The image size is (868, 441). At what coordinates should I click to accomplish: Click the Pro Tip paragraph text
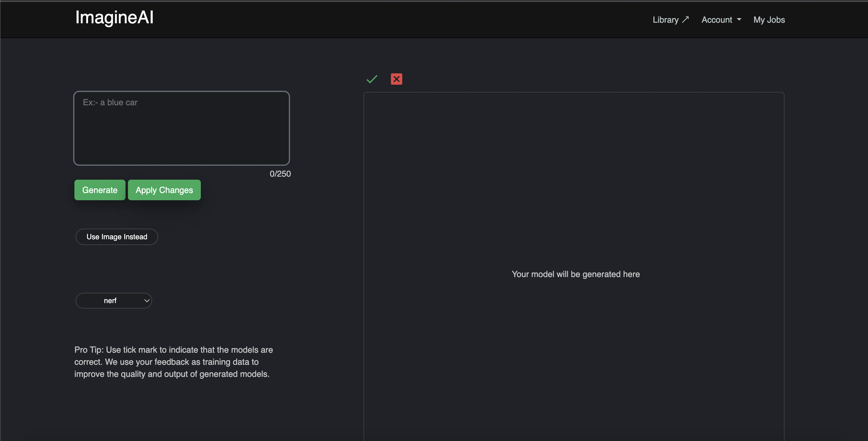[173, 362]
